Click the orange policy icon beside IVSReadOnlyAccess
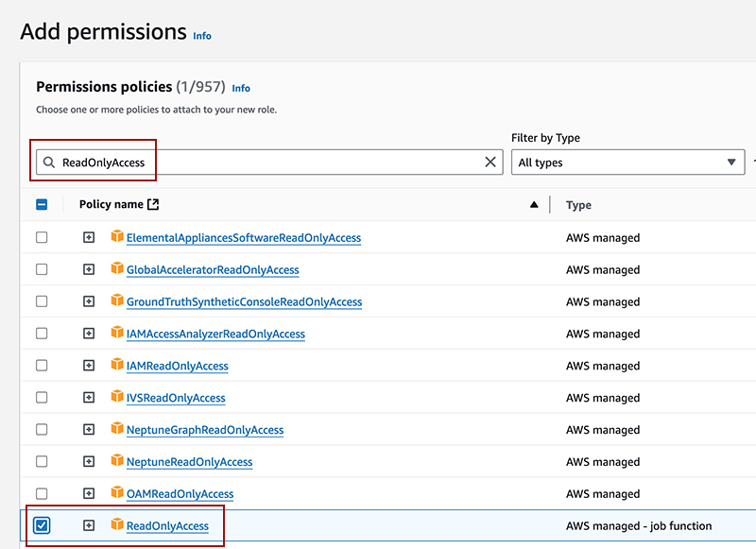This screenshot has height=549, width=756. [x=117, y=397]
